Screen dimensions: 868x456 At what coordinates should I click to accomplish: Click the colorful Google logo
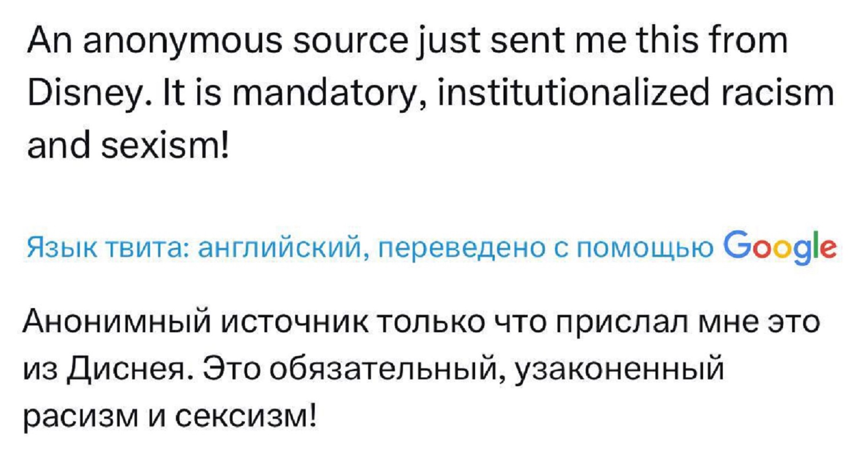[780, 247]
